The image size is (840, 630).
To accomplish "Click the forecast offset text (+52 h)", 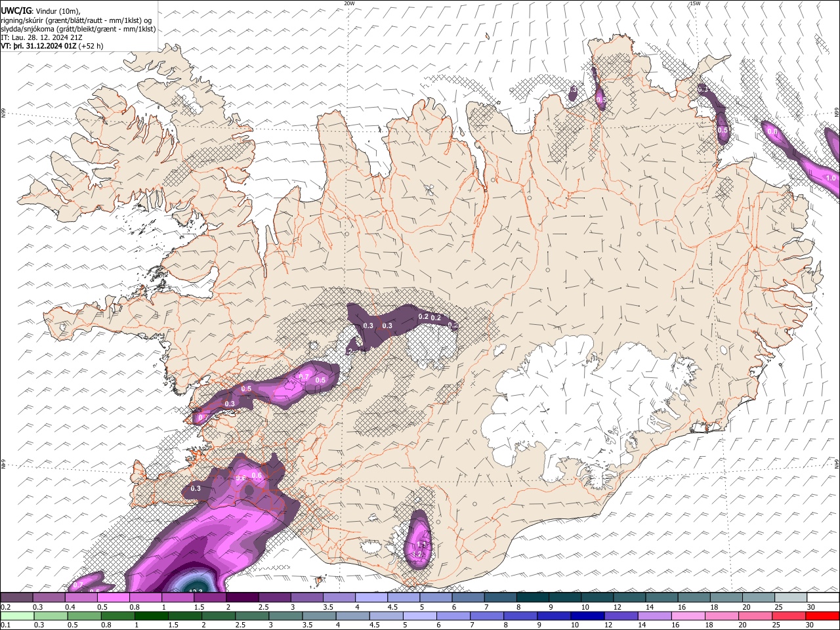I will click(x=91, y=46).
